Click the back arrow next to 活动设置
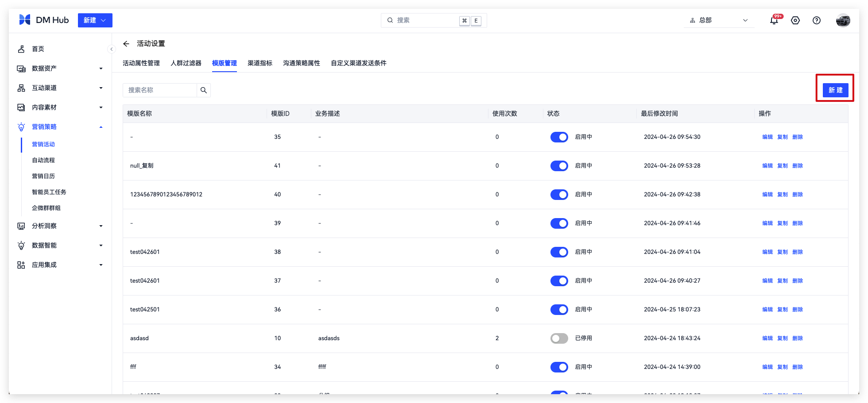868x403 pixels. coord(126,43)
